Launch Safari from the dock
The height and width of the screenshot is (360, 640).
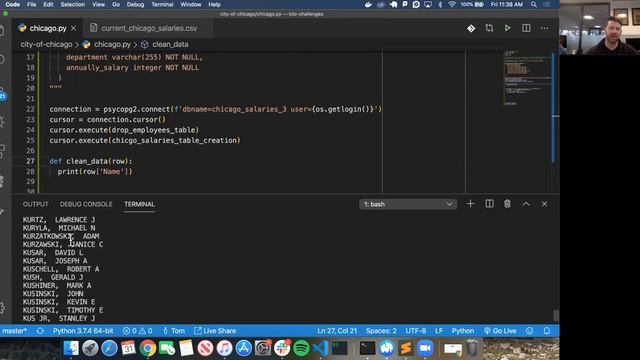(x=109, y=348)
